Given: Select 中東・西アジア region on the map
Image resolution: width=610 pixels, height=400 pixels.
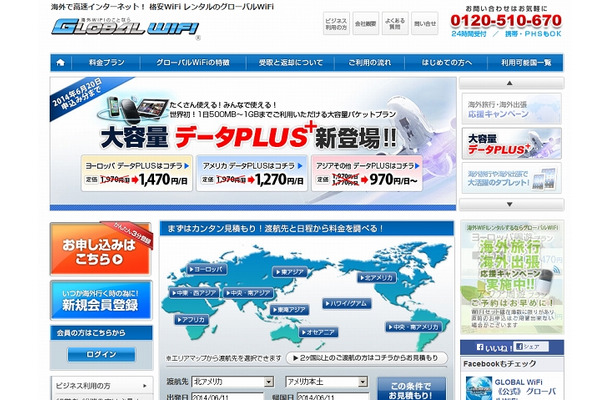Looking at the screenshot, I should pyautogui.click(x=195, y=293).
